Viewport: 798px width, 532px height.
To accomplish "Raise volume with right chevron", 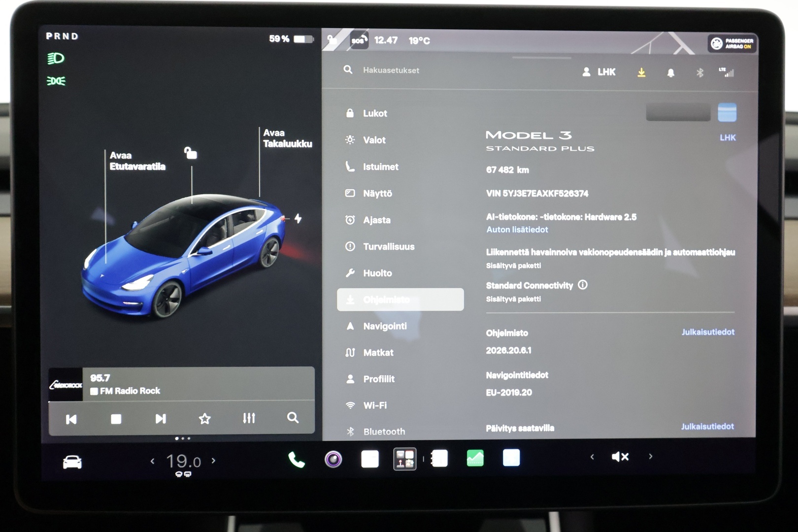I will click(650, 456).
